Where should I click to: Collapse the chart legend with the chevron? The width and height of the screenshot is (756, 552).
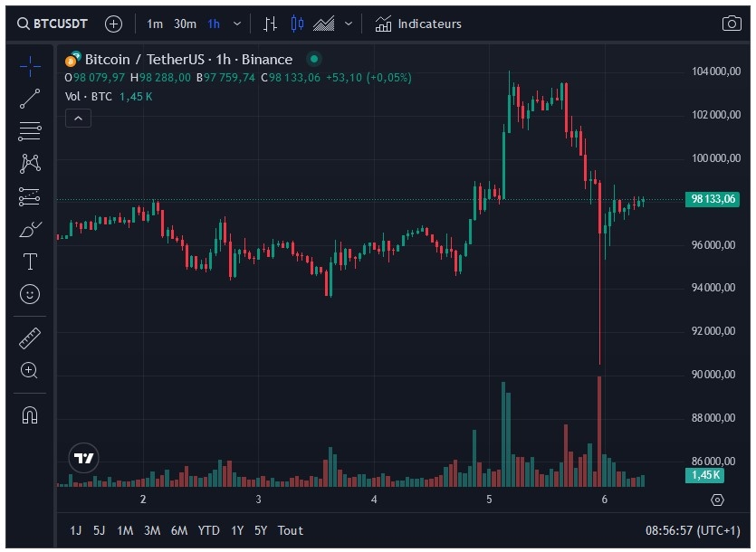79,118
